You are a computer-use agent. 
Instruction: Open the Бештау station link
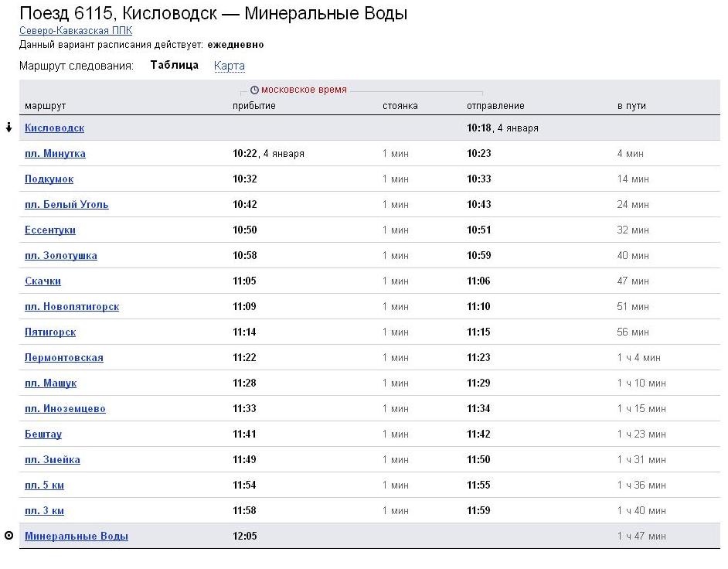coord(43,434)
